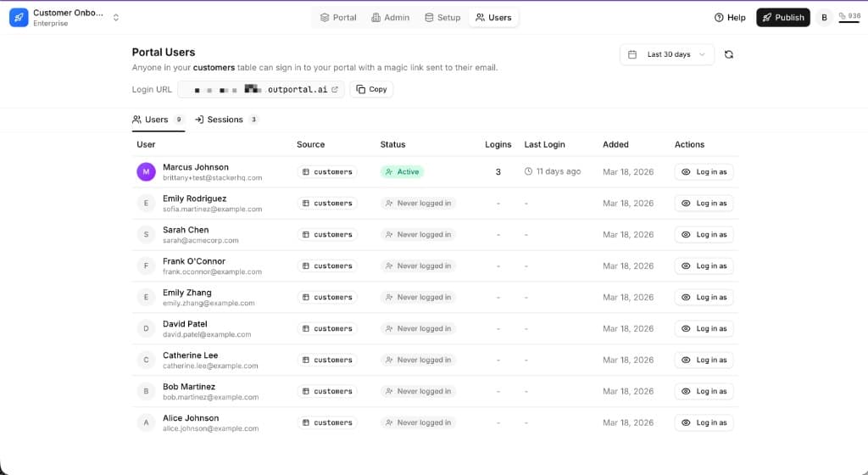Open the Last 30 days date range dropdown
This screenshot has height=475, width=868.
pos(666,54)
